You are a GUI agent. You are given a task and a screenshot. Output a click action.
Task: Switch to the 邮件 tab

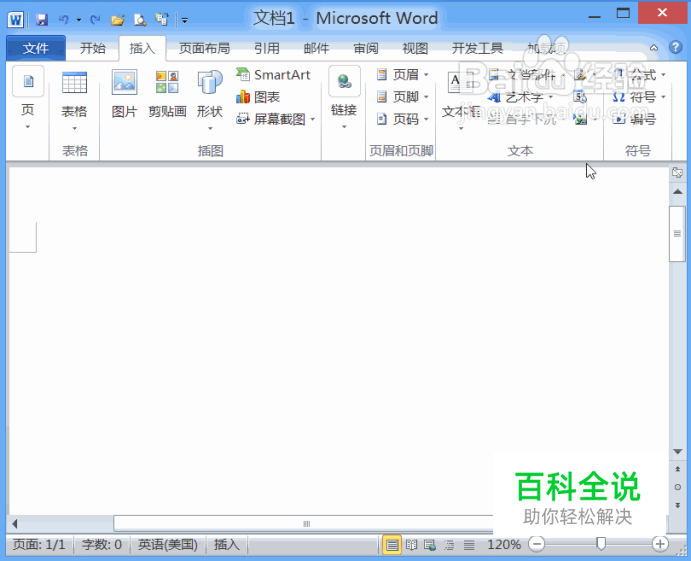(316, 48)
